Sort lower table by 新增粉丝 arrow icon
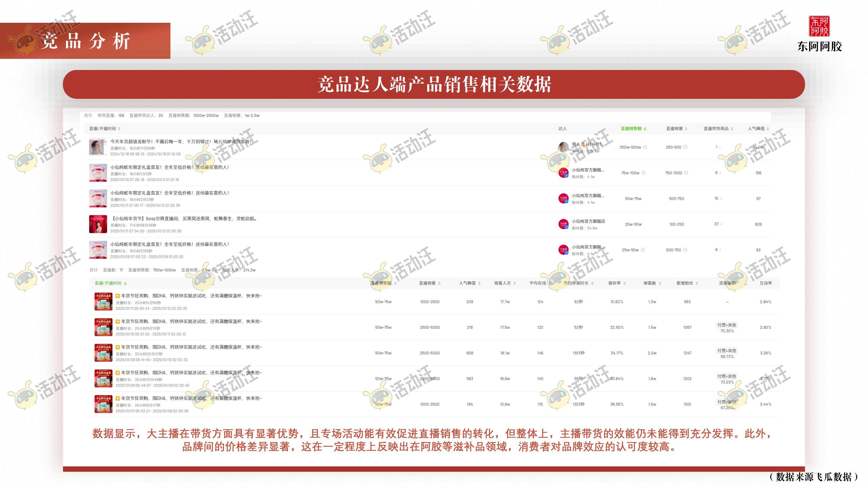 (x=697, y=283)
